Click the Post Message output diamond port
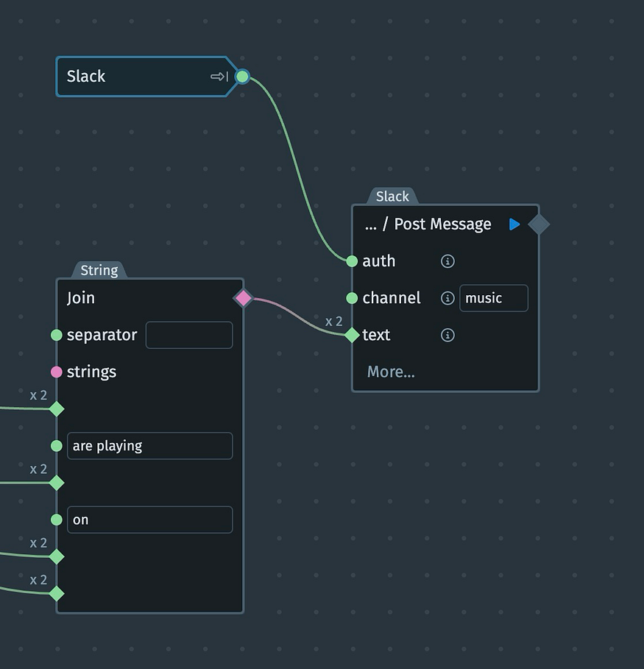The image size is (644, 669). (x=539, y=224)
